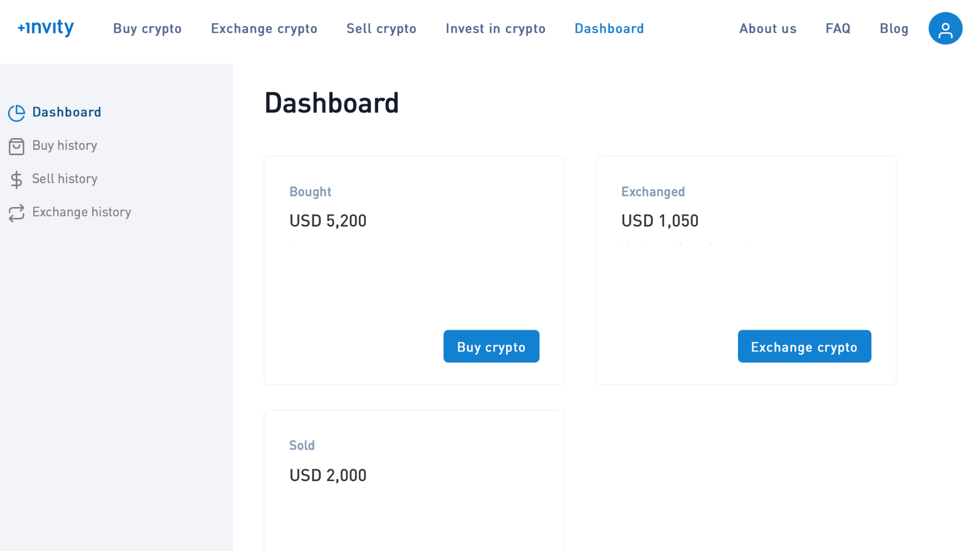This screenshot has width=980, height=551.
Task: Click the Buy history shopping bag icon
Action: [x=16, y=146]
